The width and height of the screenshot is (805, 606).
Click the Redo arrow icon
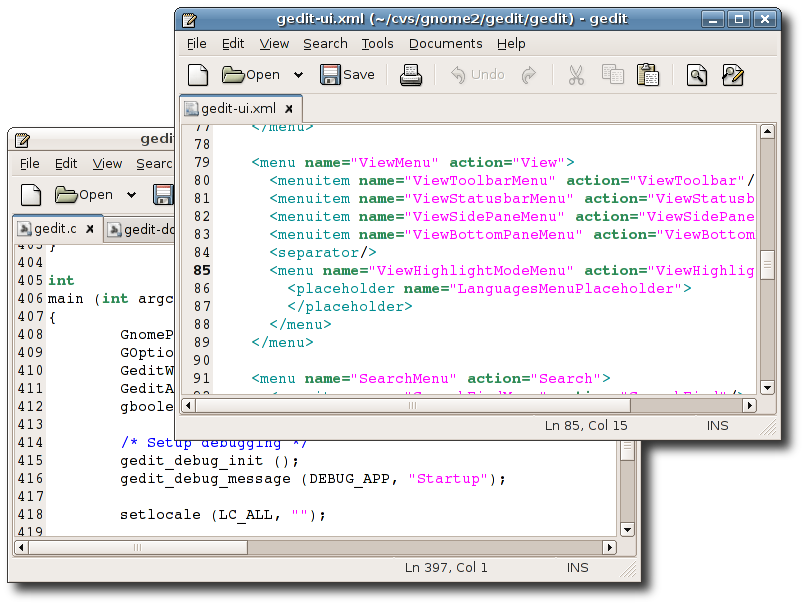pos(529,75)
